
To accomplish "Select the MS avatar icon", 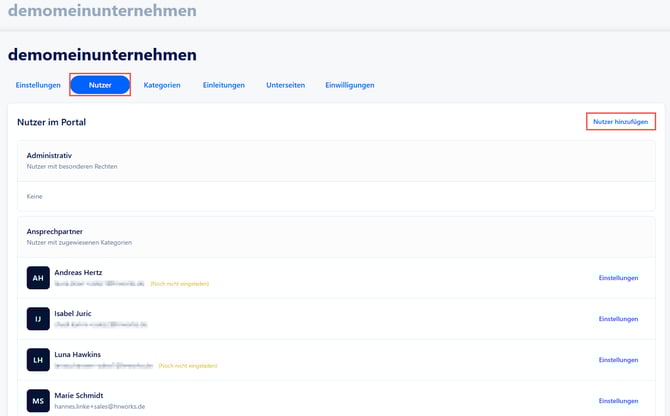I will click(x=37, y=400).
